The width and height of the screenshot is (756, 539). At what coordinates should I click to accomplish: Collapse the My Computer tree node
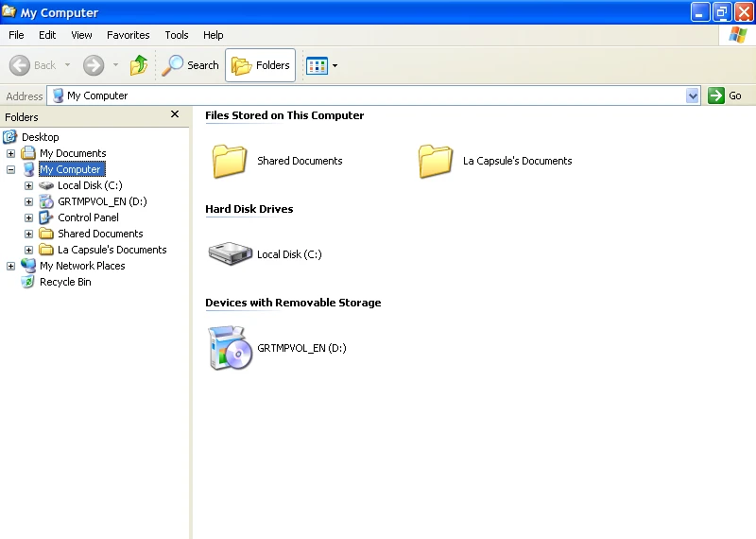[10, 169]
